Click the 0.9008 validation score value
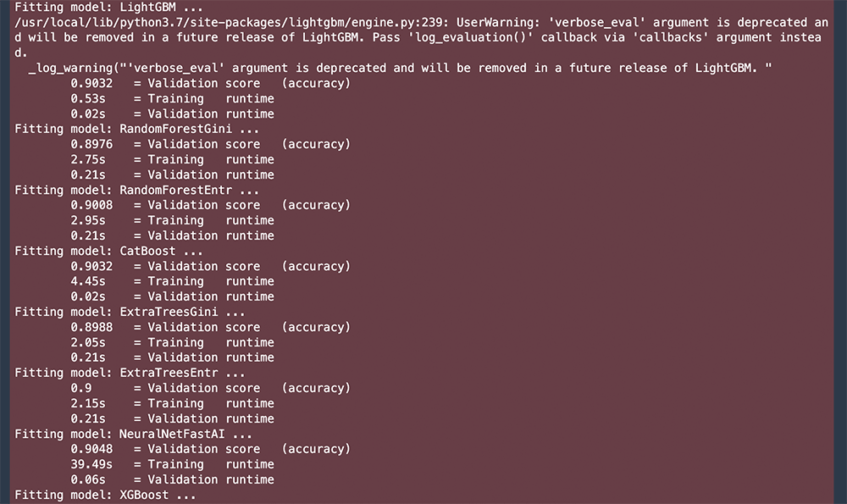This screenshot has width=847, height=504. point(91,205)
